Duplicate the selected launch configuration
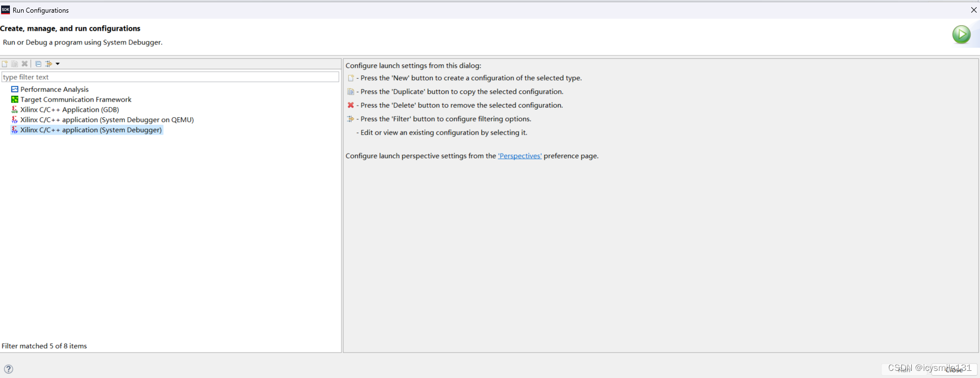Screen dimensions: 980x378 tap(15, 64)
